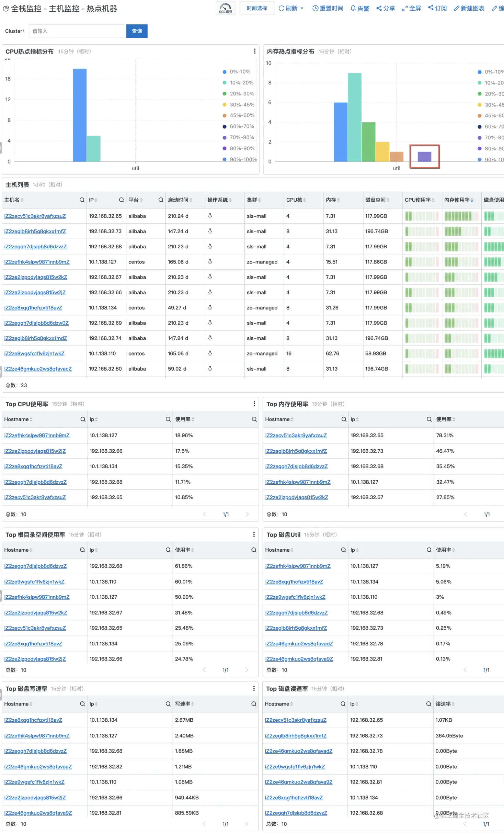Toggle the 0%-10% legend in CPU chart

tap(237, 72)
